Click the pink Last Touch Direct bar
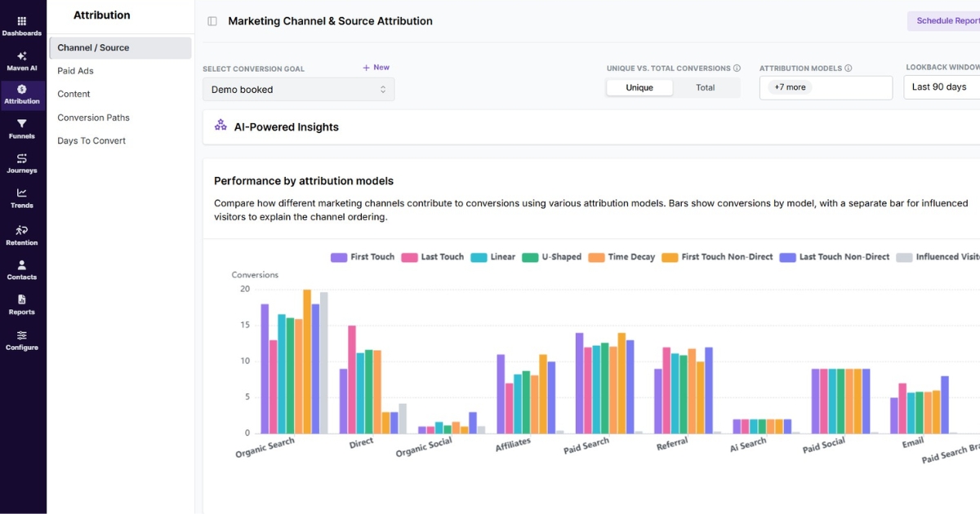Screen dimensions: 980x514 tap(352, 379)
